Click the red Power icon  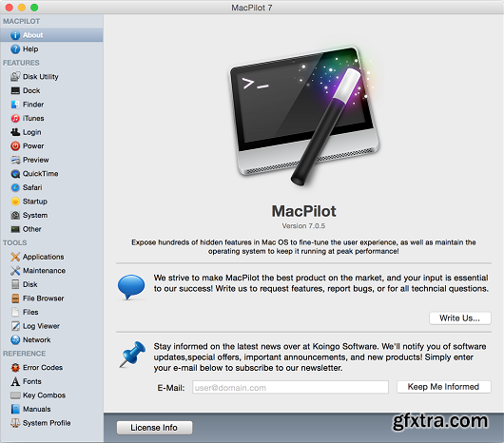[15, 145]
